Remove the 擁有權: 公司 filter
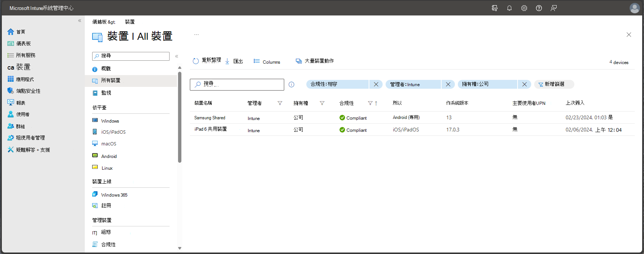 [525, 84]
